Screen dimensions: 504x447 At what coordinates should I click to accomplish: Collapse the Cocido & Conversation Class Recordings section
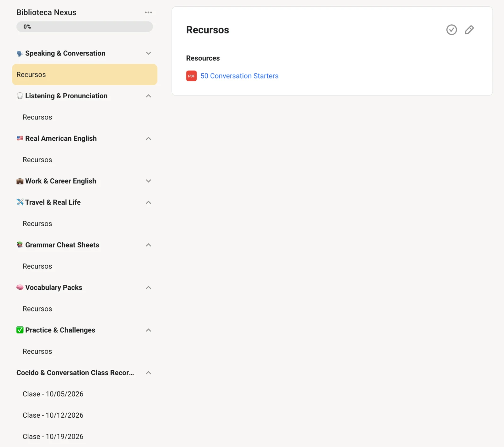pyautogui.click(x=148, y=373)
